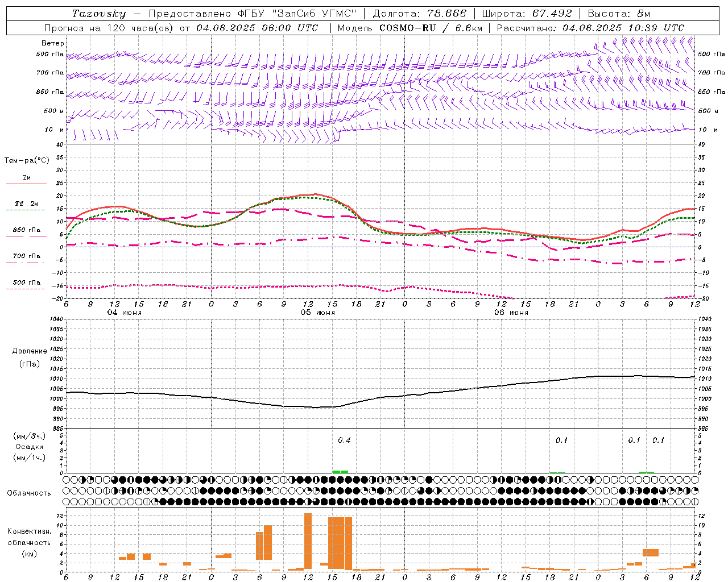Select the Давление pressure panel label
728x582 pixels.
point(30,351)
